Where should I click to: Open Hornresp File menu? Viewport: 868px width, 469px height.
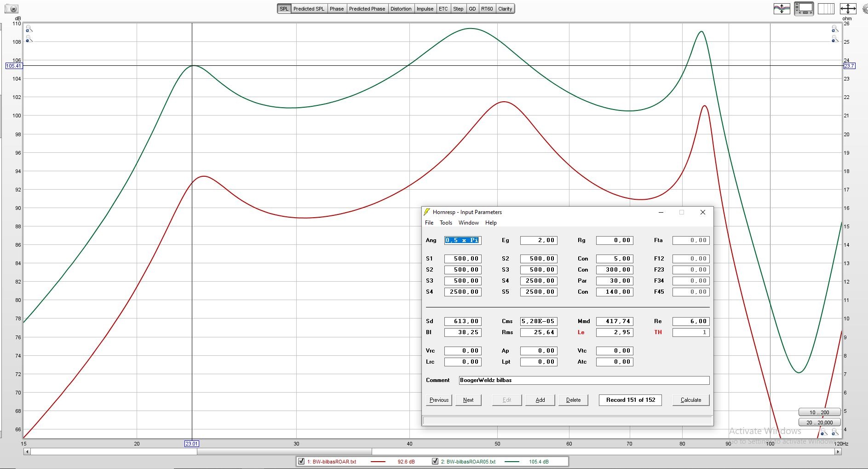coord(429,223)
